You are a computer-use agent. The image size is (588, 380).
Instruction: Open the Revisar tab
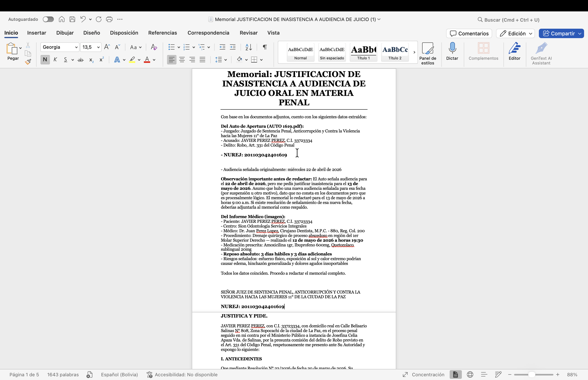click(x=248, y=33)
